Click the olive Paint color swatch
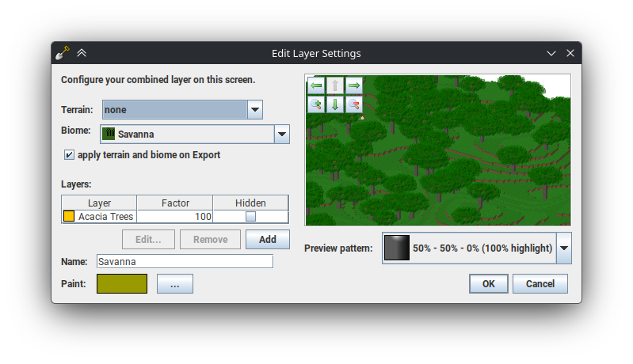Image resolution: width=633 pixels, height=364 pixels. tap(122, 284)
